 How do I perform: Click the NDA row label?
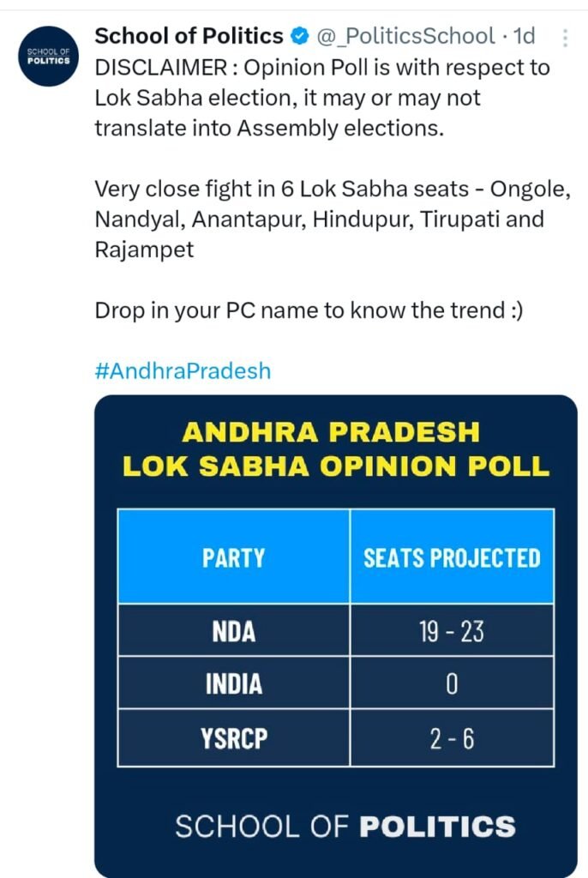click(x=233, y=632)
